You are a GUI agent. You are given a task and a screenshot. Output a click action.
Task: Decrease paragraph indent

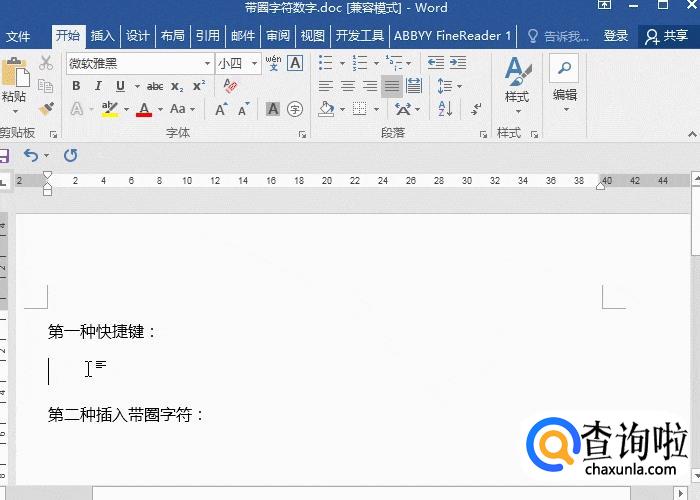tap(436, 63)
